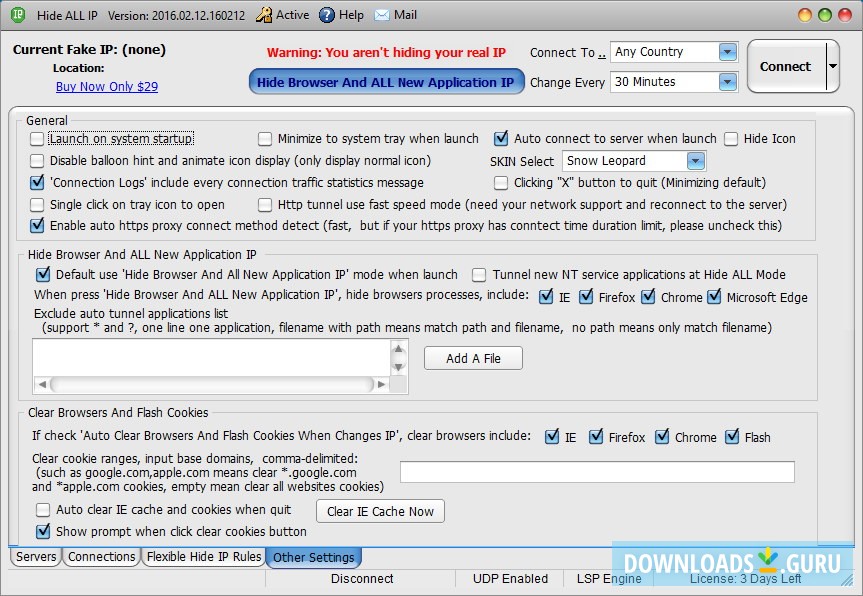The image size is (863, 596).
Task: Open the Flexible Hide IP Rules tab
Action: click(204, 557)
